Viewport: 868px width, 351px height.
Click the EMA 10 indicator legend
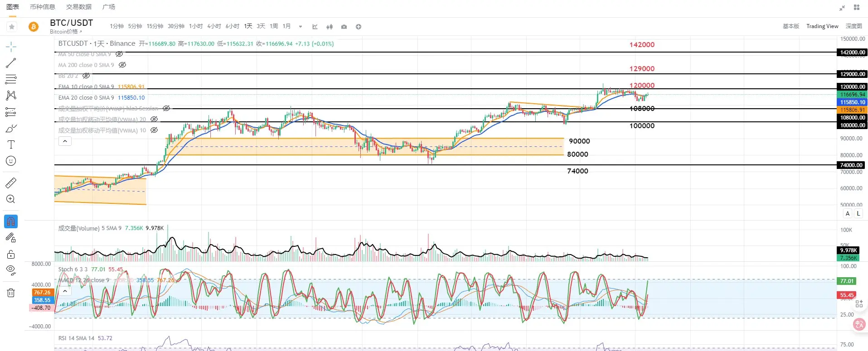(102, 87)
